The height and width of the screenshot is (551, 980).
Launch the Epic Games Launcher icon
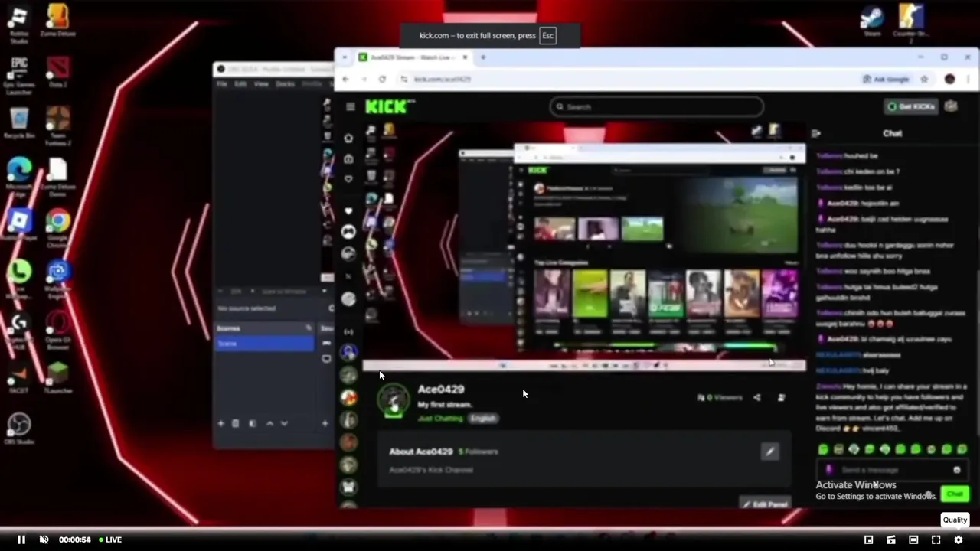point(19,75)
